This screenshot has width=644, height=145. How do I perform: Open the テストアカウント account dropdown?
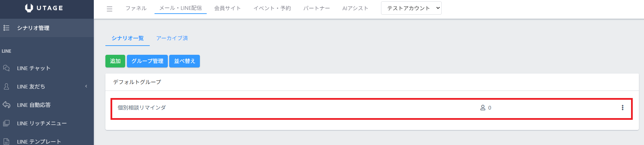(x=411, y=8)
